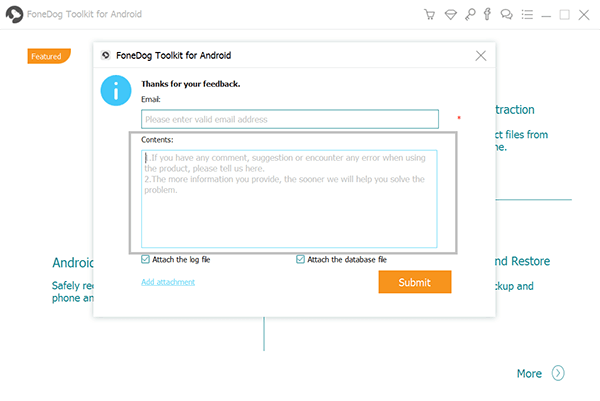This screenshot has width=600, height=401.
Task: Click the Contents feedback text area
Action: click(289, 199)
